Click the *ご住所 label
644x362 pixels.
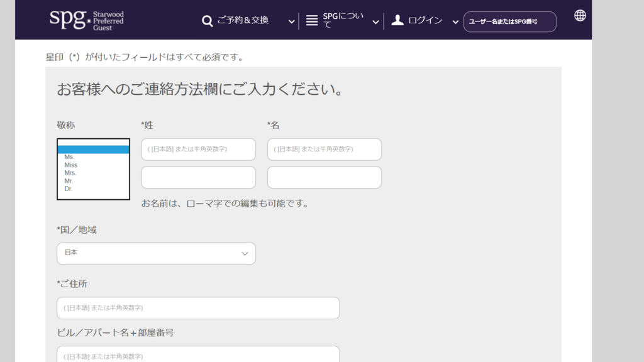[72, 283]
